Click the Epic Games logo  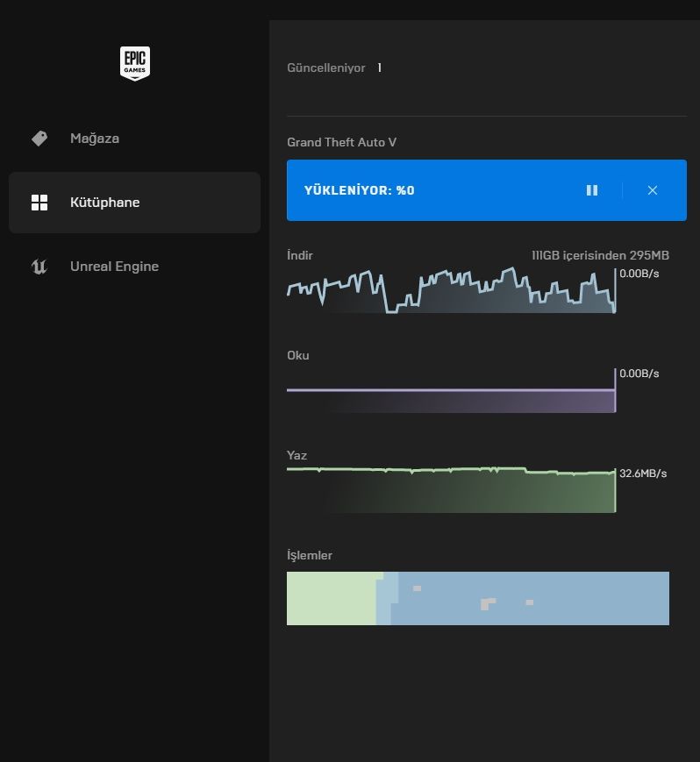(135, 63)
